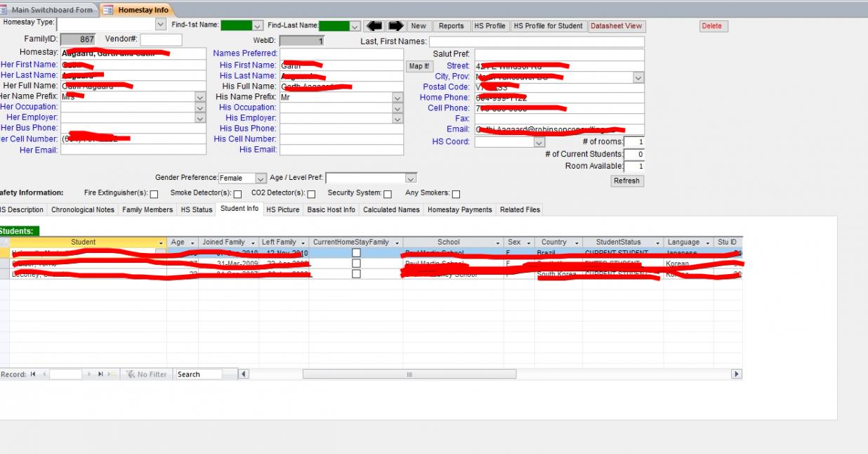Image resolution: width=868 pixels, height=454 pixels.
Task: Click the No Filter indicator
Action: coord(146,375)
